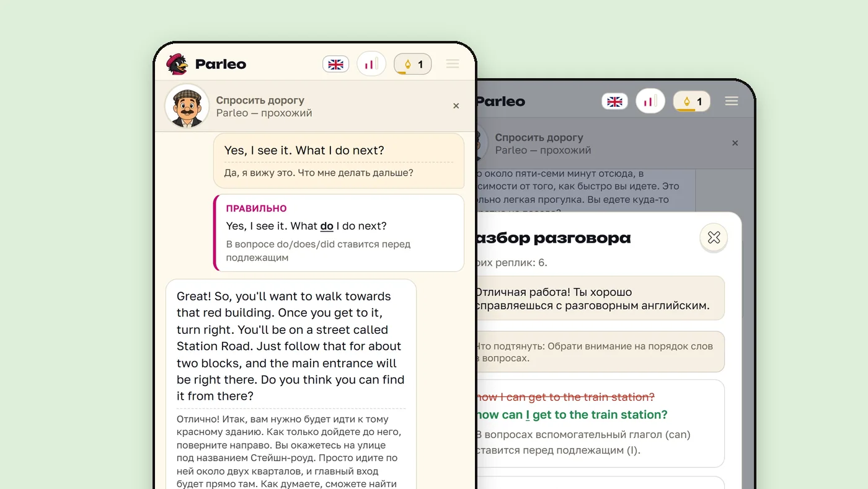Image resolution: width=868 pixels, height=489 pixels.
Task: Open the level bars indicator on the back phone
Action: pos(650,101)
